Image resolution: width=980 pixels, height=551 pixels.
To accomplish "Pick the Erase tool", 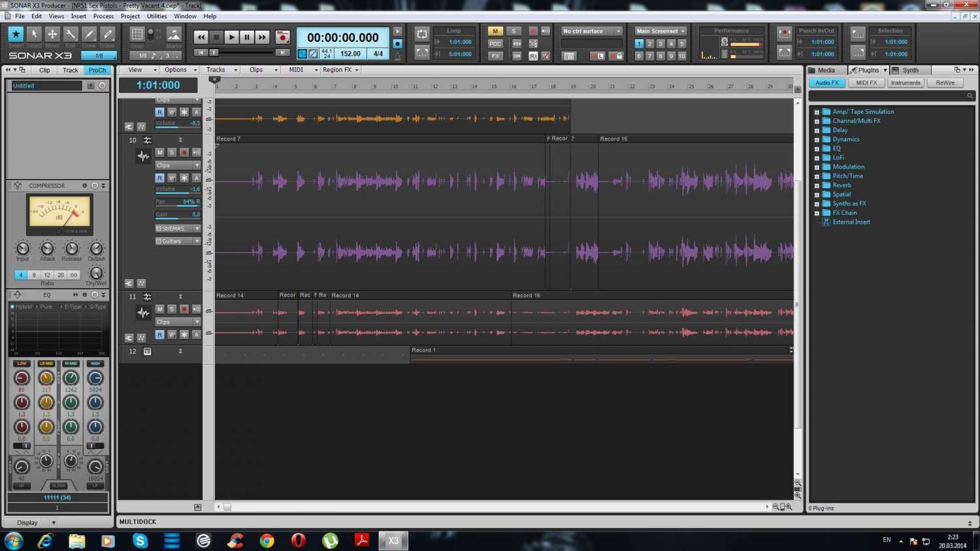I will [108, 34].
